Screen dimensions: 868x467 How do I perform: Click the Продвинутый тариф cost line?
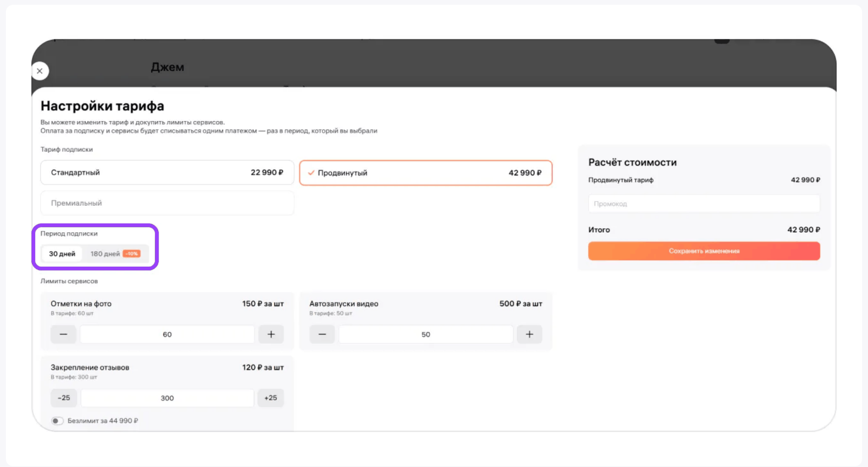704,180
